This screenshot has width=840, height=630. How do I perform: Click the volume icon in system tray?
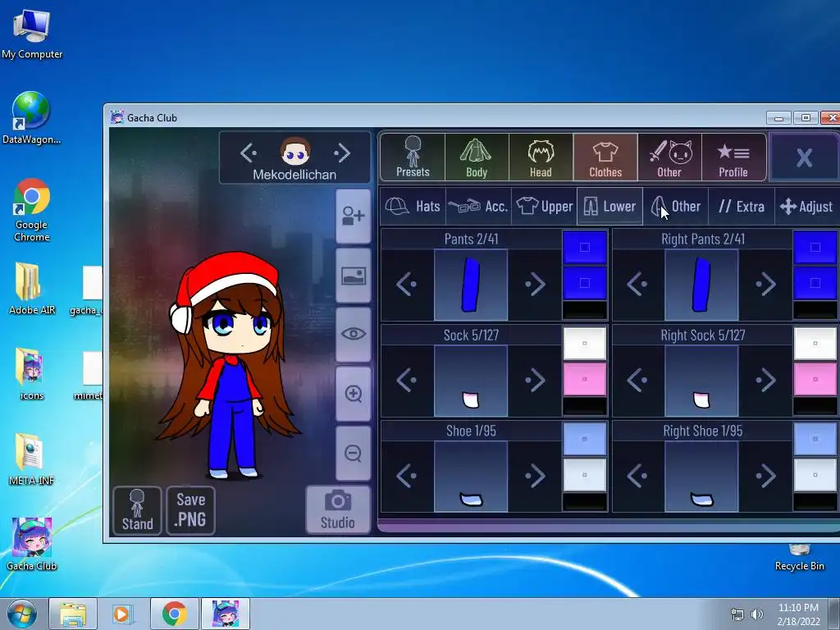pyautogui.click(x=756, y=614)
